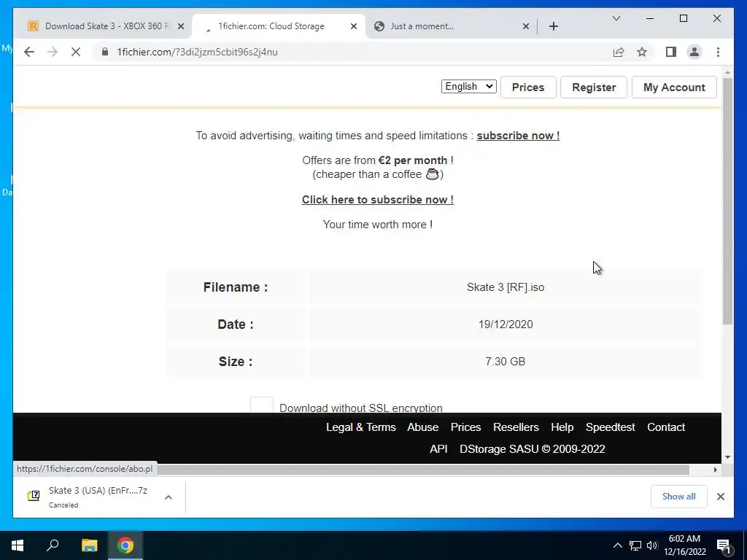
Task: Go back using the browser back arrow
Action: click(x=29, y=52)
